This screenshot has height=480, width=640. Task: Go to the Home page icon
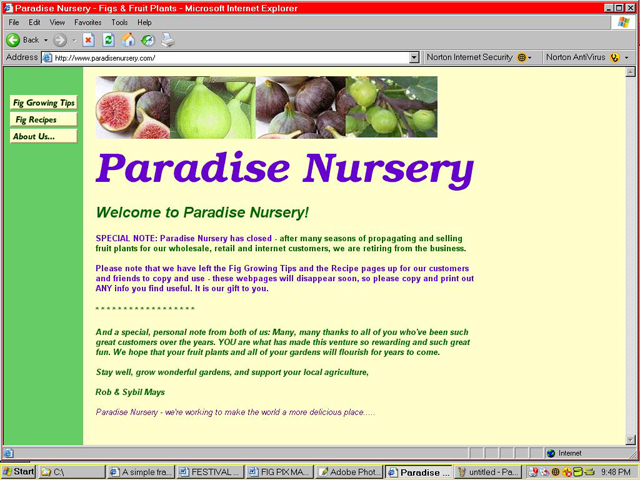click(128, 40)
